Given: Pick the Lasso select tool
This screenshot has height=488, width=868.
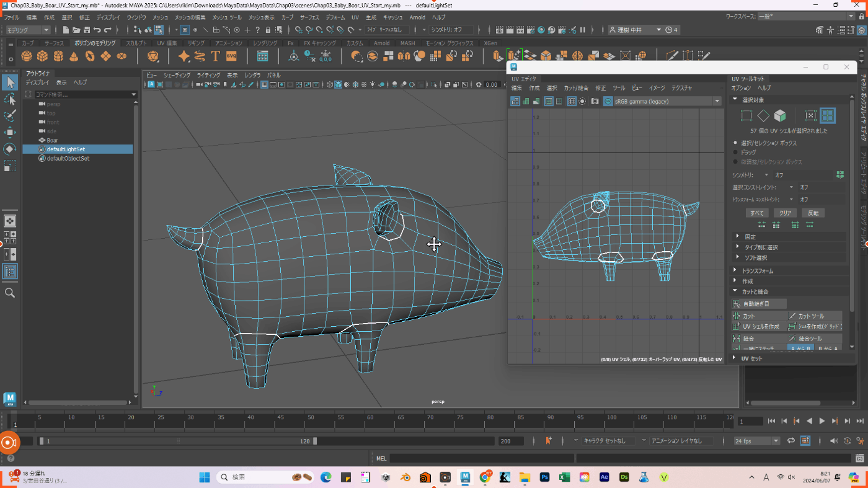Looking at the screenshot, I should coord(10,99).
